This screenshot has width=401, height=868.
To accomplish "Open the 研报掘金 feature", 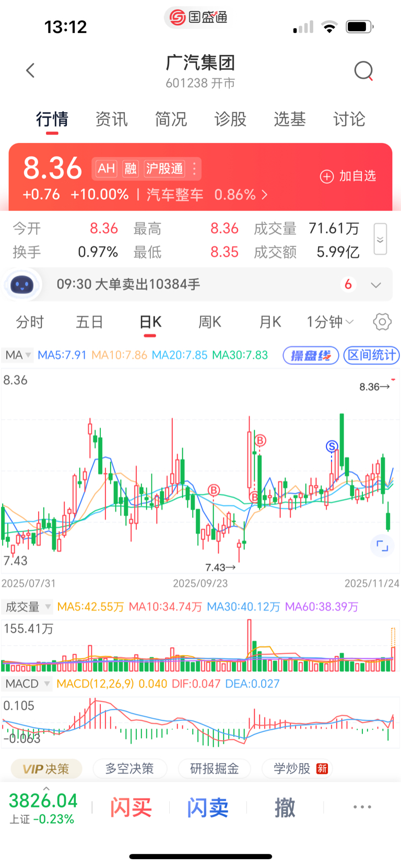I will tap(215, 769).
